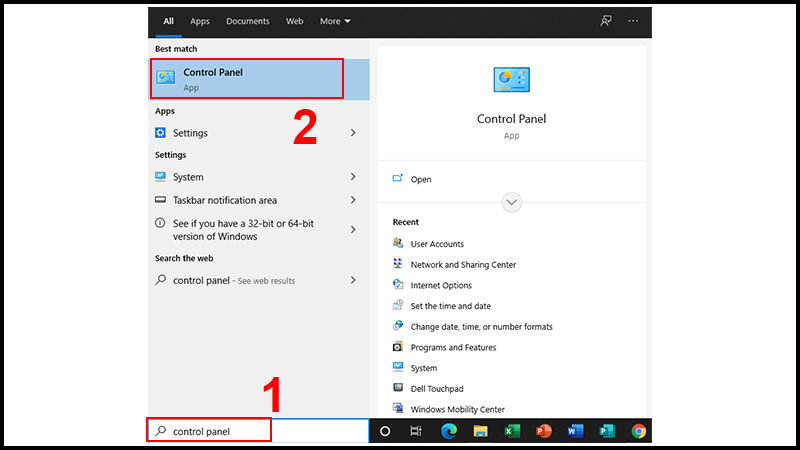Launch Excel from the taskbar
The width and height of the screenshot is (800, 450).
coord(511,431)
